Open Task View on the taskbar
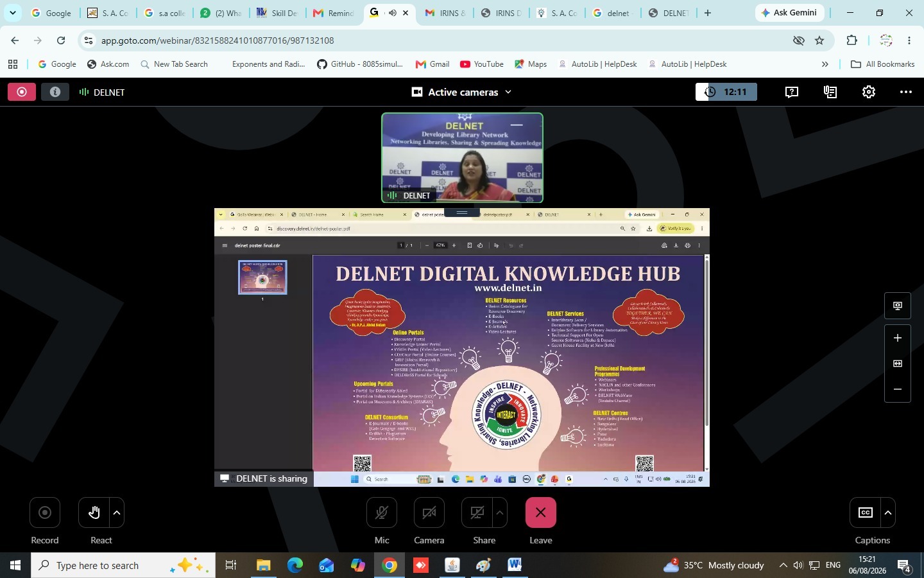 pyautogui.click(x=231, y=565)
